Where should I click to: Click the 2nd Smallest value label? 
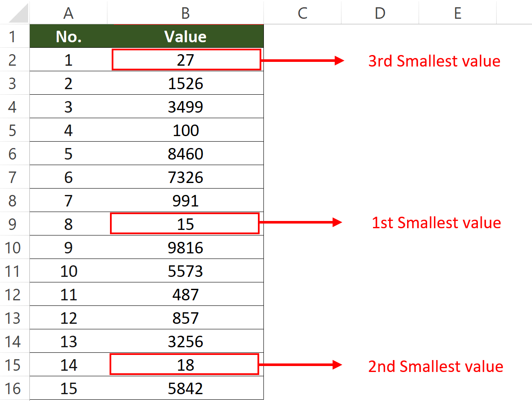tap(436, 366)
